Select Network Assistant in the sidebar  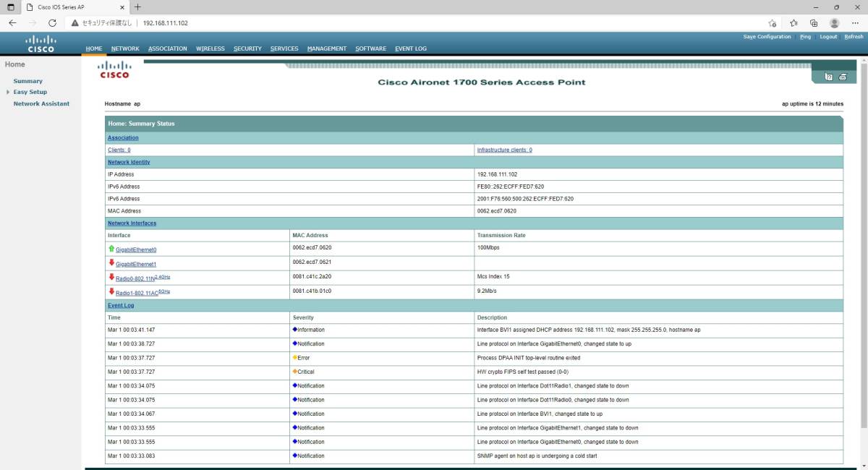coord(41,103)
